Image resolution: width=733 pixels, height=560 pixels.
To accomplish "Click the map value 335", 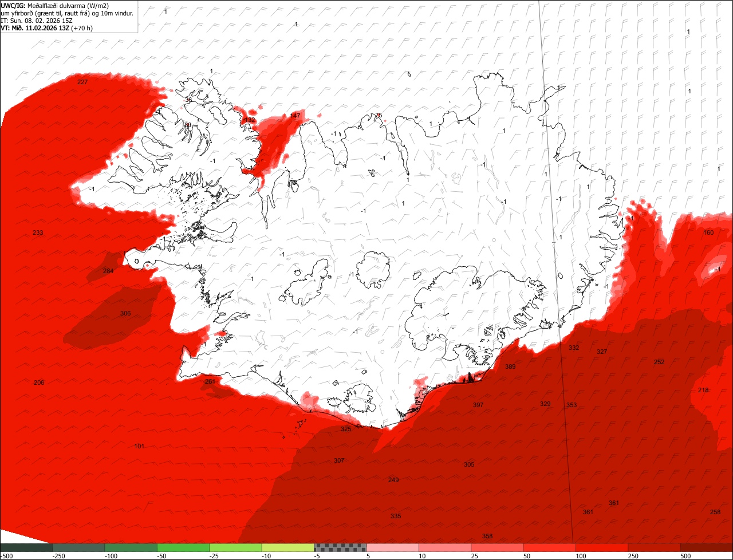I will pos(396,516).
